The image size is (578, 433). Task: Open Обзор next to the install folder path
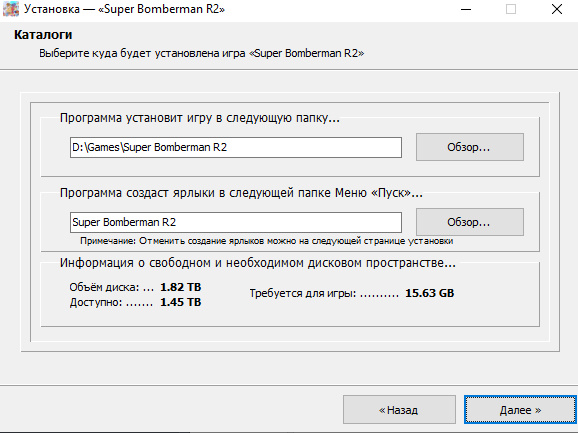[470, 147]
